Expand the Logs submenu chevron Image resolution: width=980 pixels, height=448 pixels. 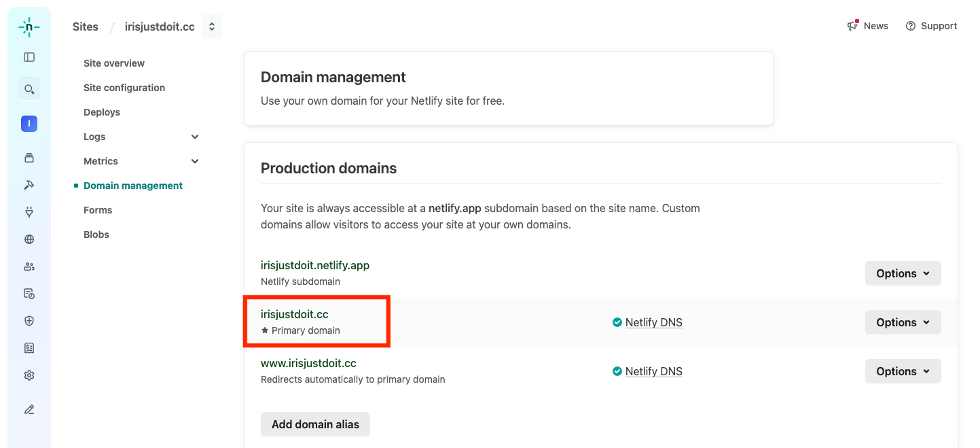point(195,137)
